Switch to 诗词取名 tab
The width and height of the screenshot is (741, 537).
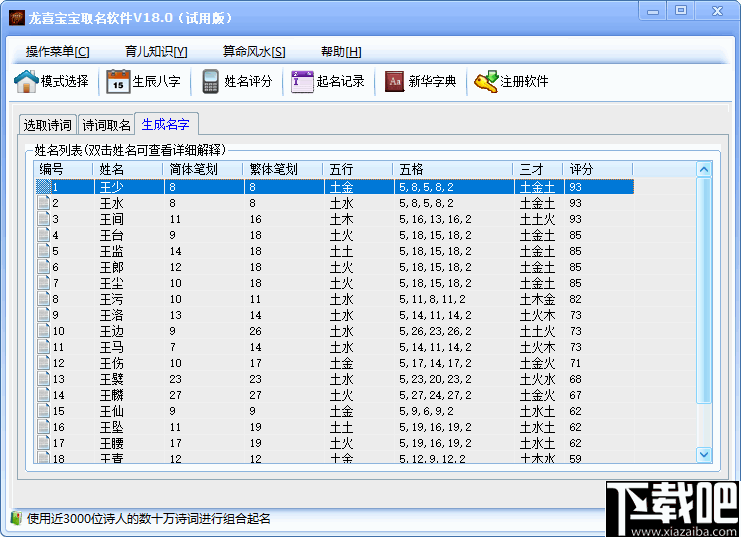coord(106,125)
